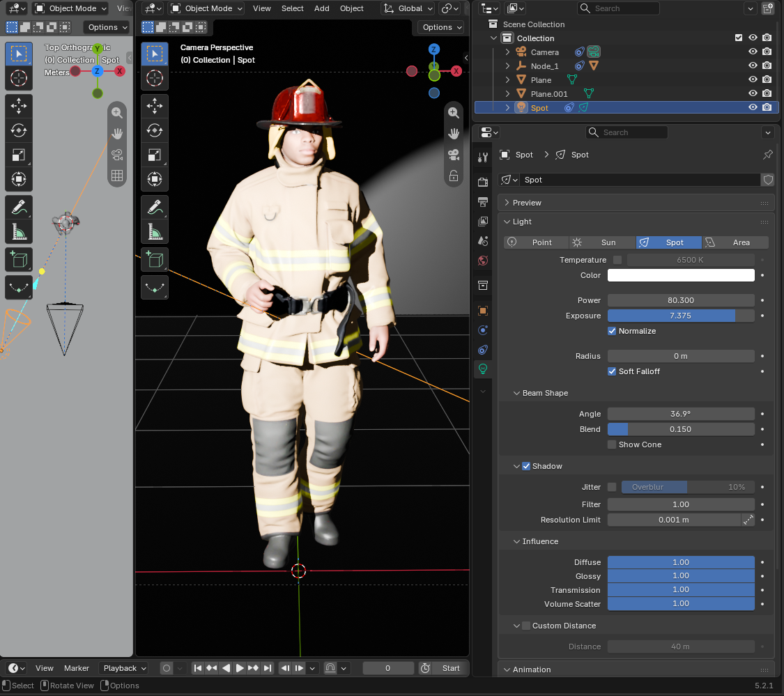Expand the Camera item in outliner
Screen dimensions: 784x696
507,52
